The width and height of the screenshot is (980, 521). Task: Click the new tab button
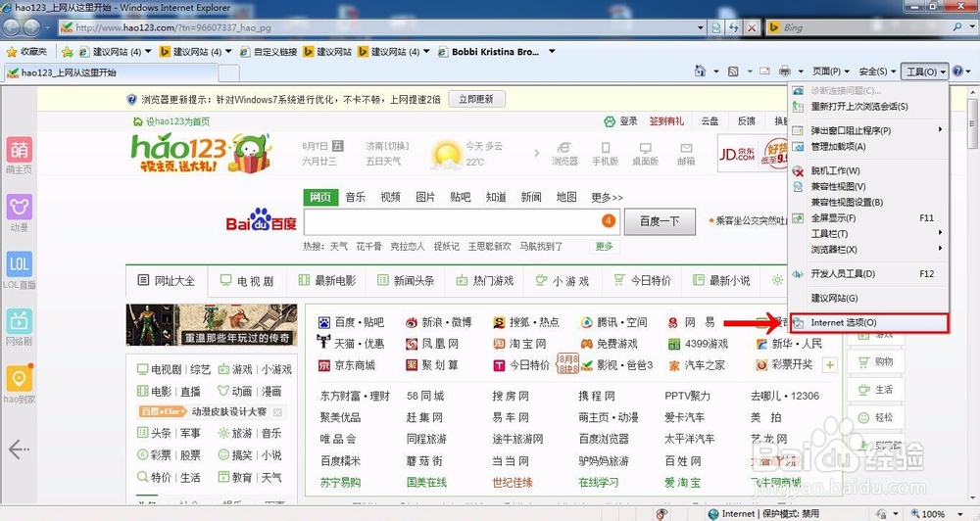[x=228, y=72]
